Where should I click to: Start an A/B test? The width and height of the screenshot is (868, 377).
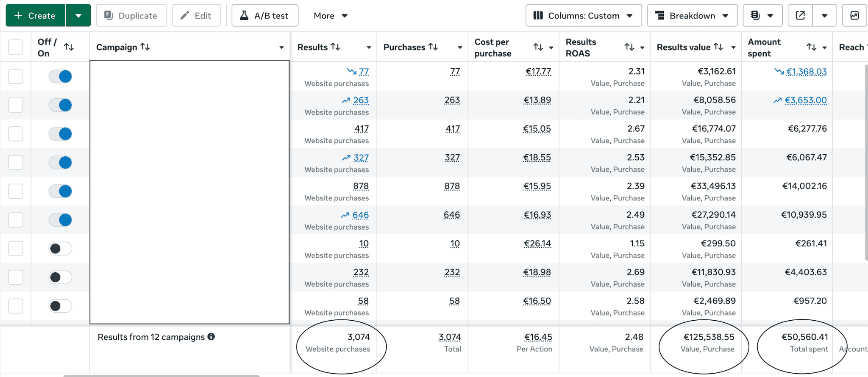click(265, 16)
